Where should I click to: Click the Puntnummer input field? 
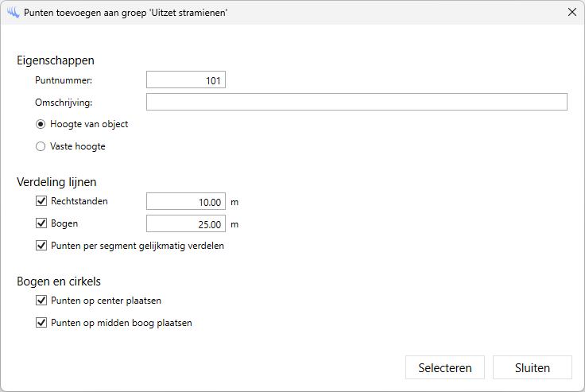(x=186, y=80)
